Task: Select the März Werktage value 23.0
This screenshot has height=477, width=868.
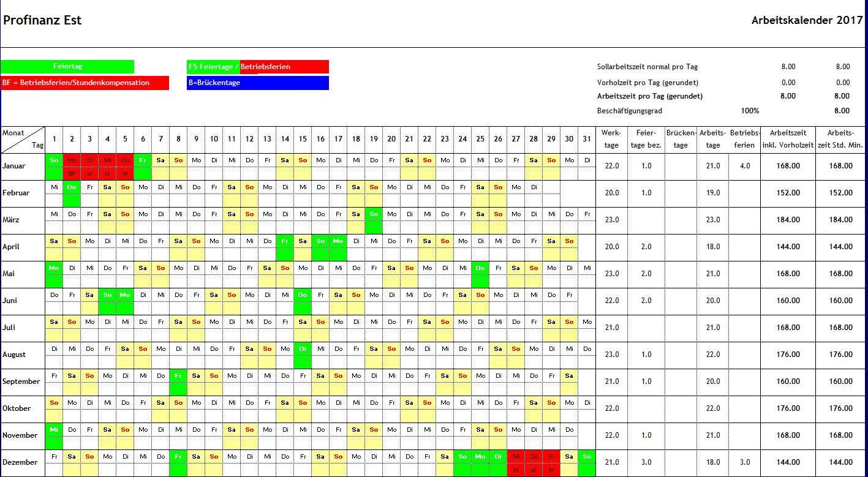Action: coord(611,220)
